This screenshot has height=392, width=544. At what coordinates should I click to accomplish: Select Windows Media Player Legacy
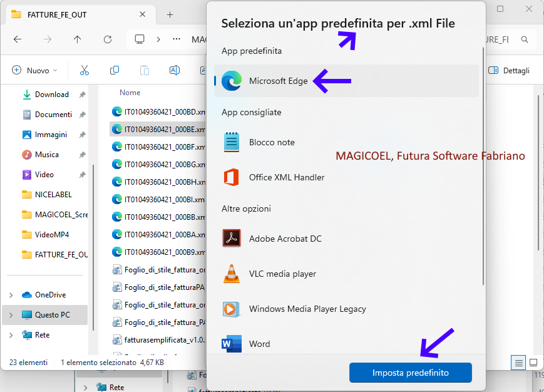[346, 309]
